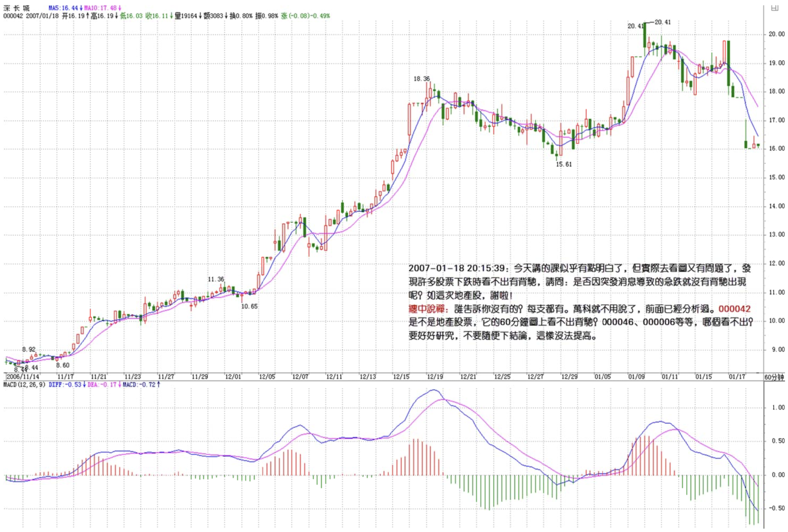Click the DEA value label

click(x=104, y=385)
